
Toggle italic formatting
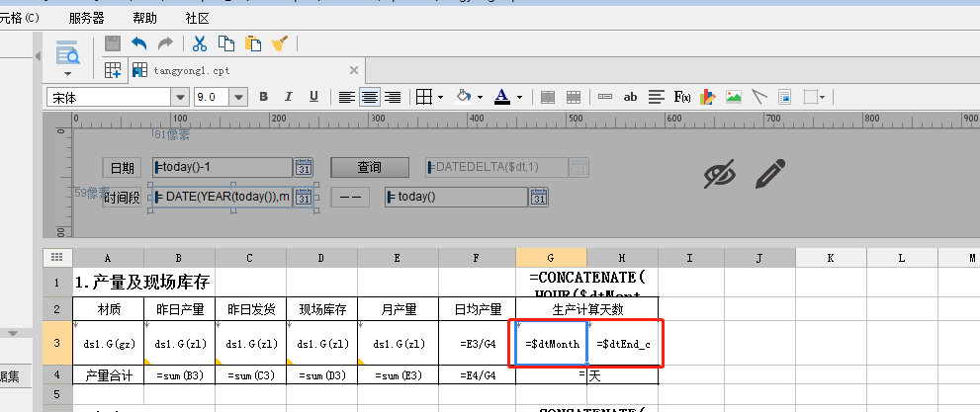tap(288, 97)
